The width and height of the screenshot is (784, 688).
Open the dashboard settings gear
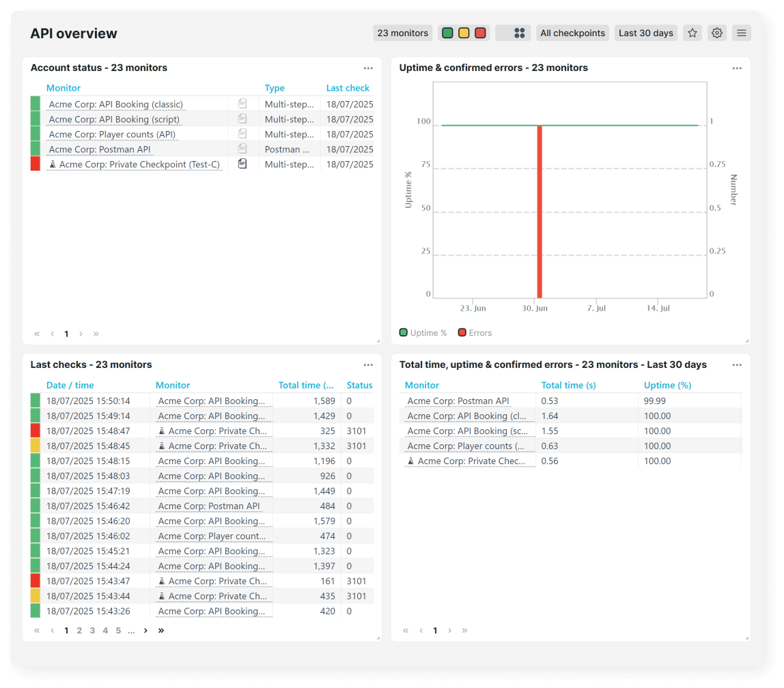pyautogui.click(x=716, y=33)
